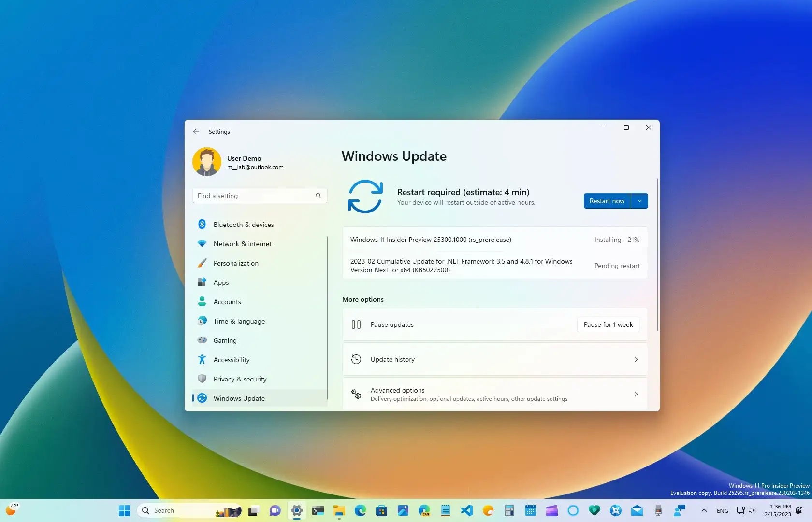The image size is (812, 522).
Task: Click the taskbar Search box
Action: point(190,510)
